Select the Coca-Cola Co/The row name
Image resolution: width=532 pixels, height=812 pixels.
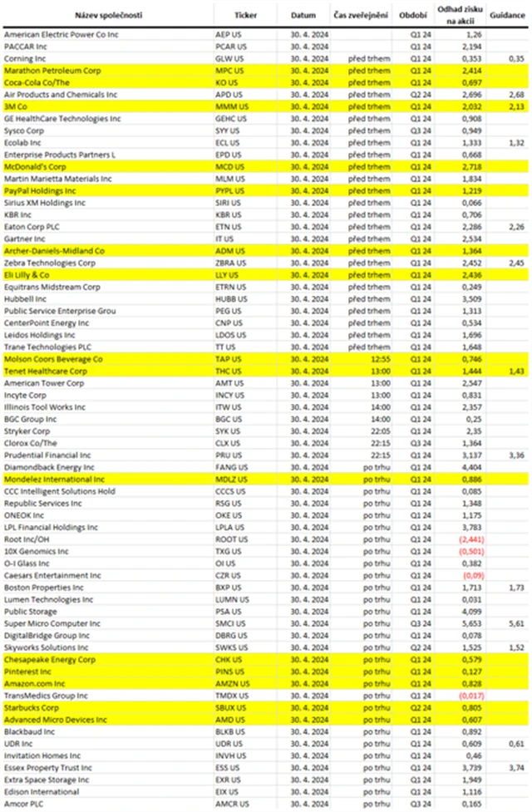[x=37, y=82]
